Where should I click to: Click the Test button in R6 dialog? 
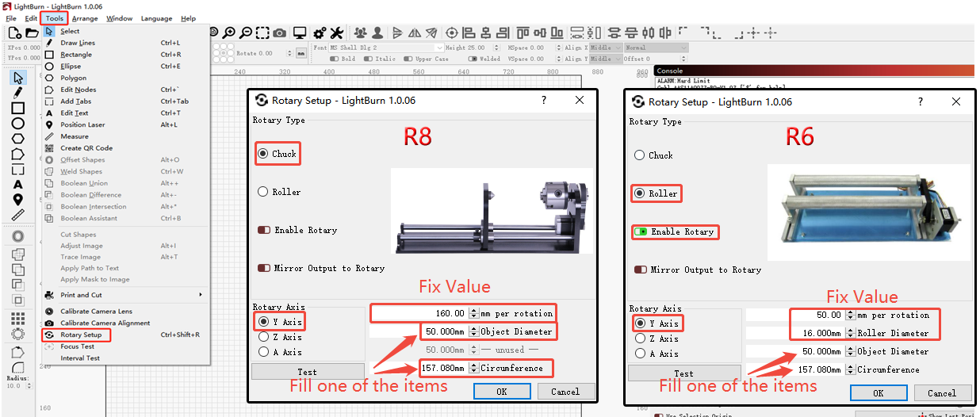coord(683,373)
